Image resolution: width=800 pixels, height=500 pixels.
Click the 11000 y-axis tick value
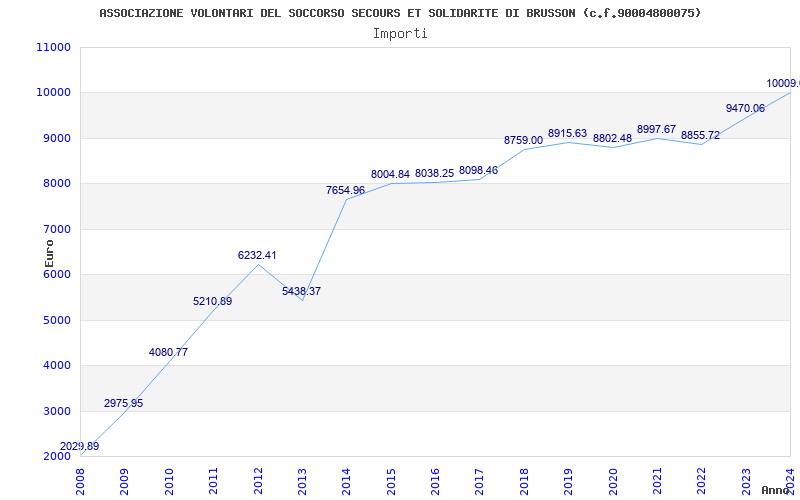tap(54, 47)
